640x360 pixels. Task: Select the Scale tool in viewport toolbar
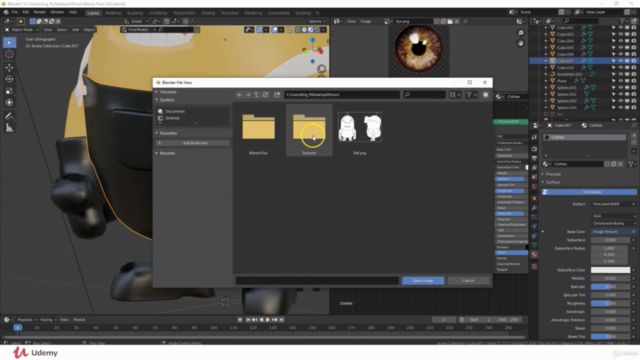click(9, 91)
